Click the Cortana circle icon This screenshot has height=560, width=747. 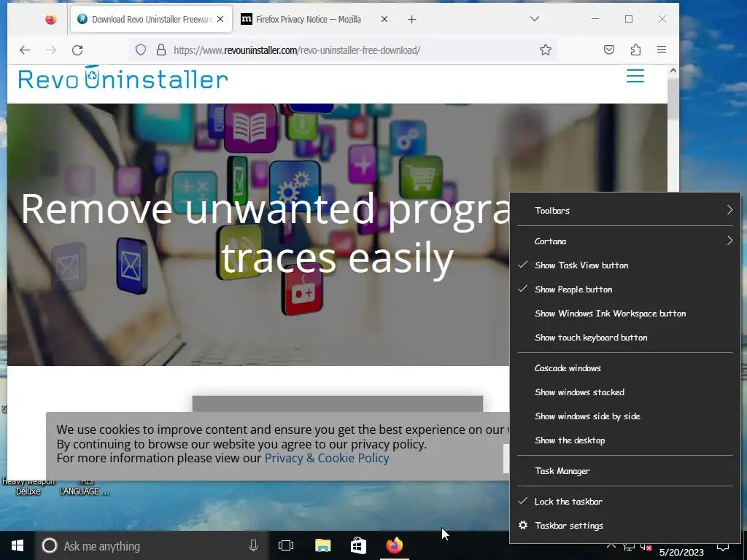(x=50, y=545)
